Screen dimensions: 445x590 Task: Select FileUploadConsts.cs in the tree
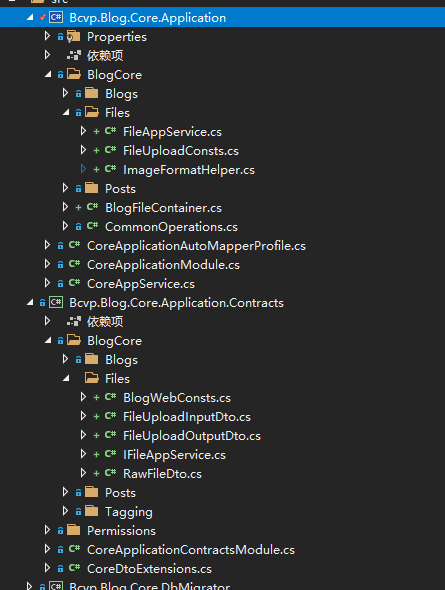[181, 151]
